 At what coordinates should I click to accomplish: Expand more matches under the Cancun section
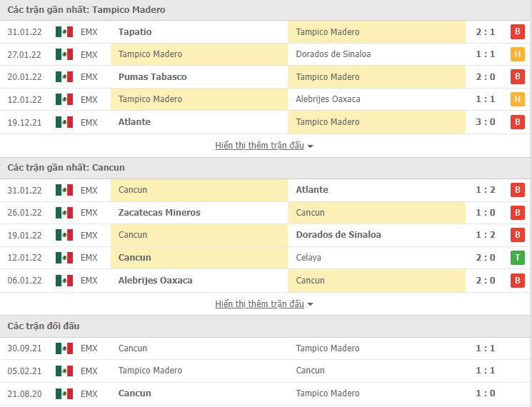[x=264, y=304]
